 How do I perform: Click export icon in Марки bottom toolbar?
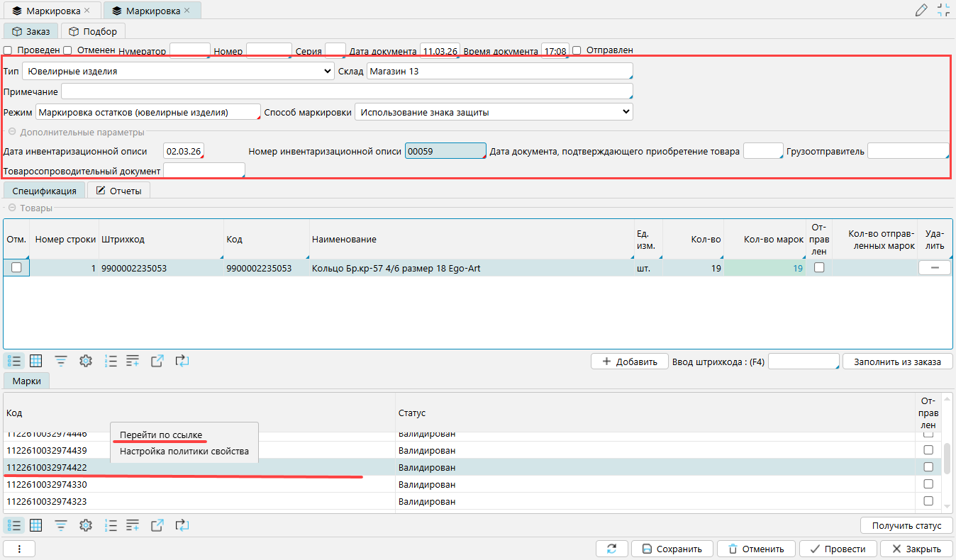pyautogui.click(x=157, y=525)
